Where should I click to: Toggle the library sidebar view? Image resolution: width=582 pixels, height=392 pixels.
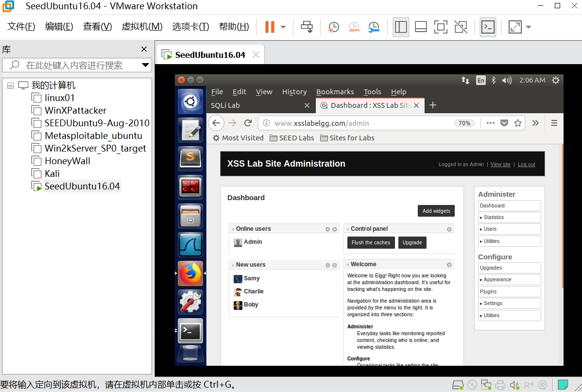[x=401, y=27]
